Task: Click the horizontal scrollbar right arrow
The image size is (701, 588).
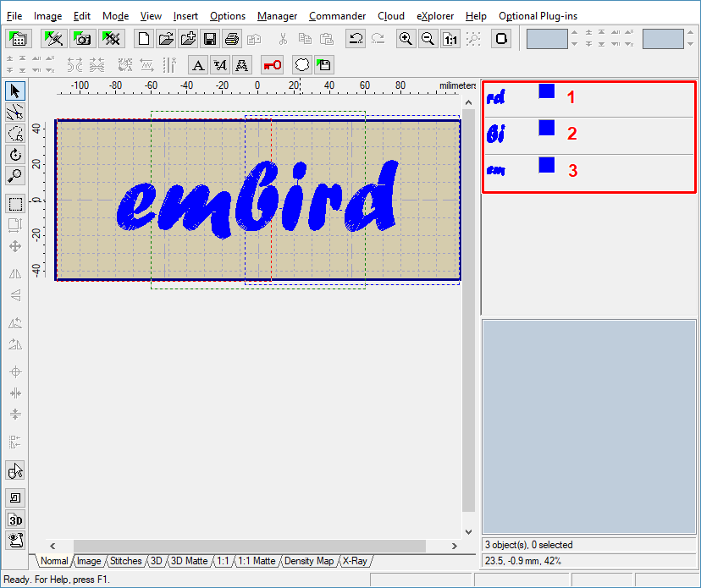Action: 455,547
